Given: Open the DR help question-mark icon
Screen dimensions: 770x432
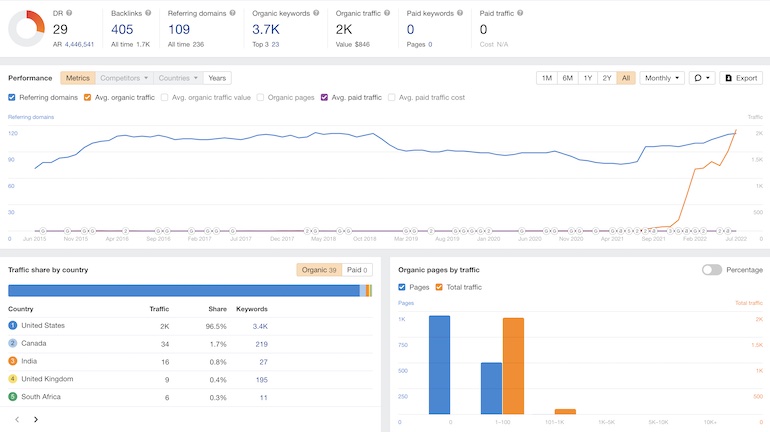Looking at the screenshot, I should pos(69,13).
